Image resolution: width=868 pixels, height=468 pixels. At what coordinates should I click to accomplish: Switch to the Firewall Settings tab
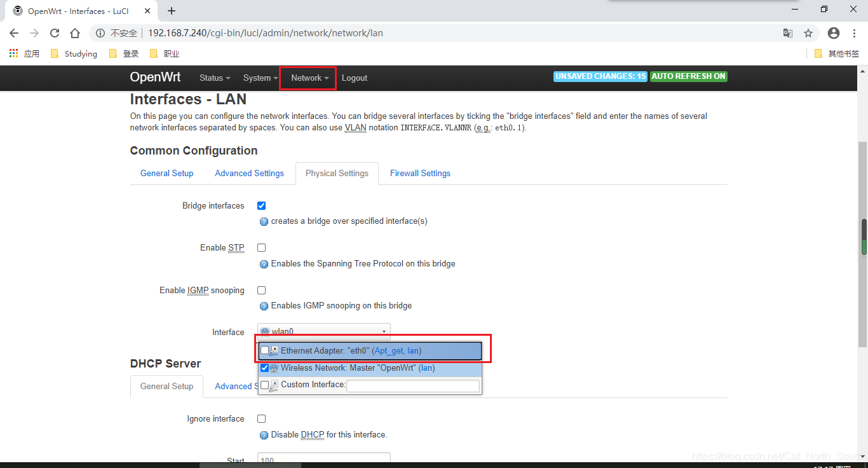(x=420, y=173)
